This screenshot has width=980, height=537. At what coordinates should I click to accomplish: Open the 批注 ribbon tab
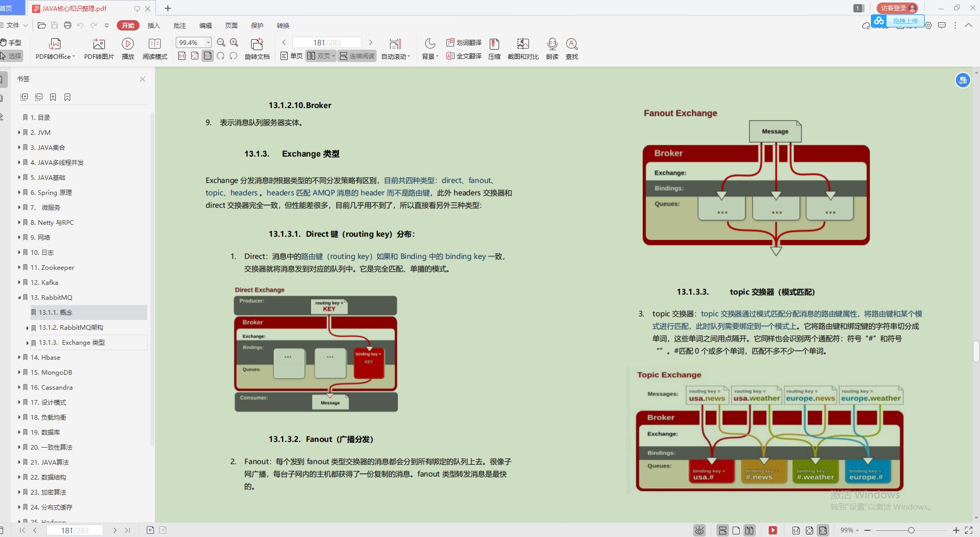pyautogui.click(x=180, y=25)
